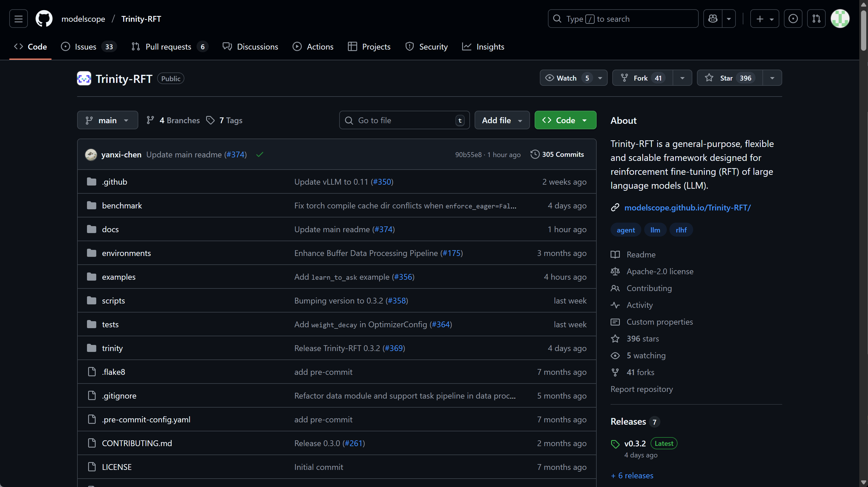Viewport: 868px width, 487px height.
Task: Click the rlhf topic tag
Action: (681, 230)
